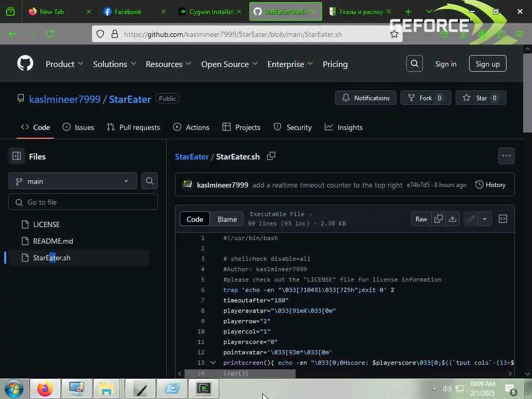Open a new browser tab

(x=408, y=11)
